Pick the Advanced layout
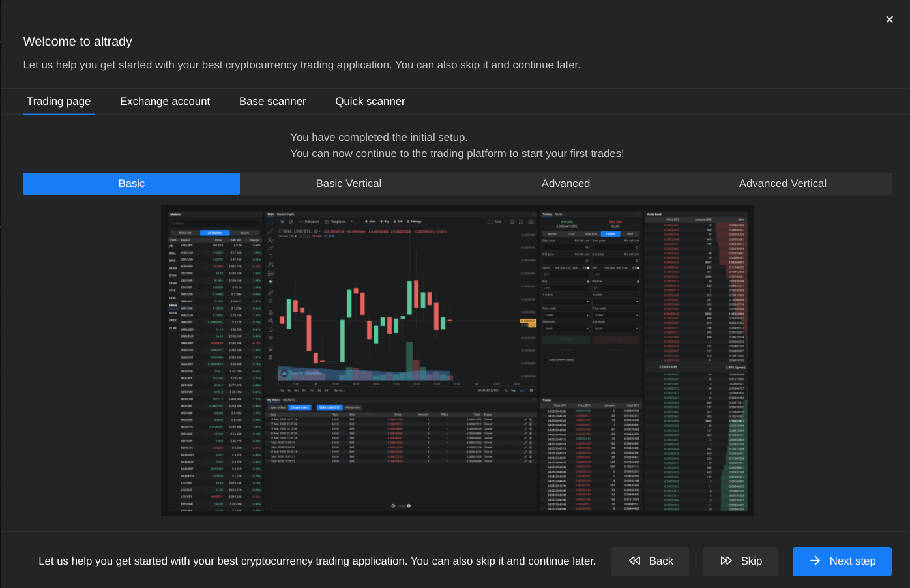Screen dimensions: 910x588 566,184
